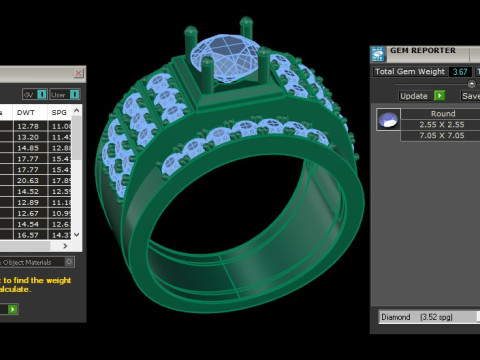Click the gear icon beside Object Materials
Screen dimensions: 480x360
[x=69, y=262]
